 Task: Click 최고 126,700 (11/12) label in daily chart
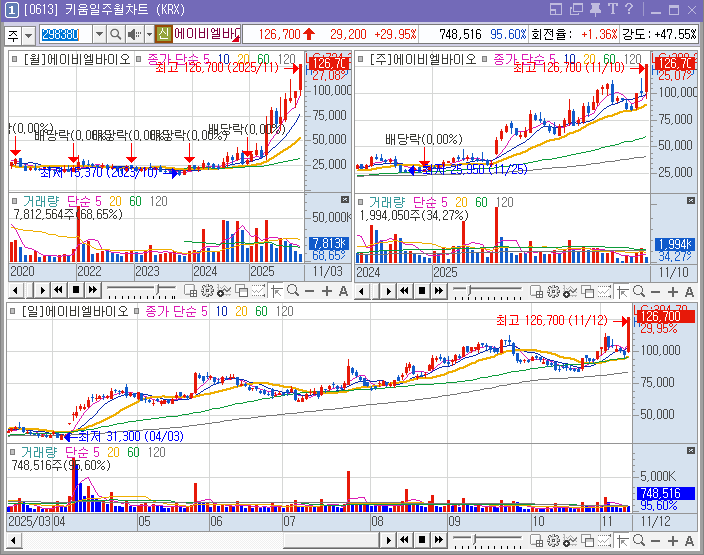pyautogui.click(x=551, y=320)
